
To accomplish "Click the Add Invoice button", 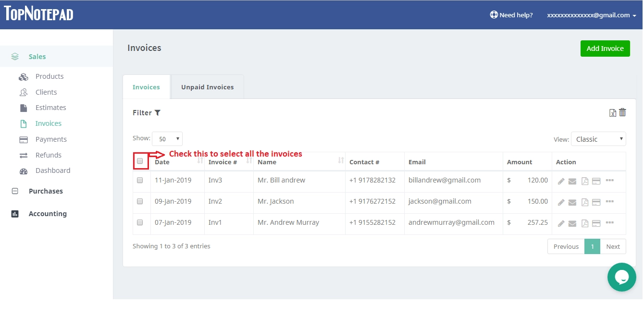I will pos(605,48).
